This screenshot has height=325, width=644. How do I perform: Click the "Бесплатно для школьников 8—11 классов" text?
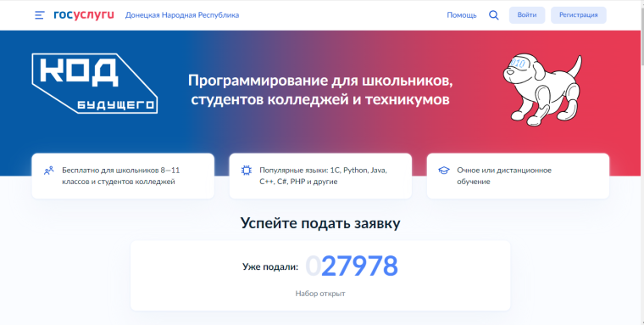121,176
